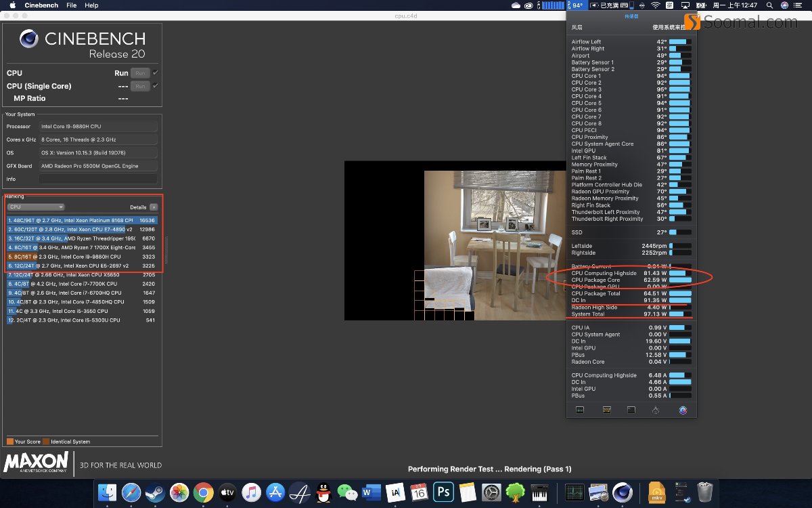The height and width of the screenshot is (508, 812).
Task: Click the Info input field
Action: click(98, 179)
